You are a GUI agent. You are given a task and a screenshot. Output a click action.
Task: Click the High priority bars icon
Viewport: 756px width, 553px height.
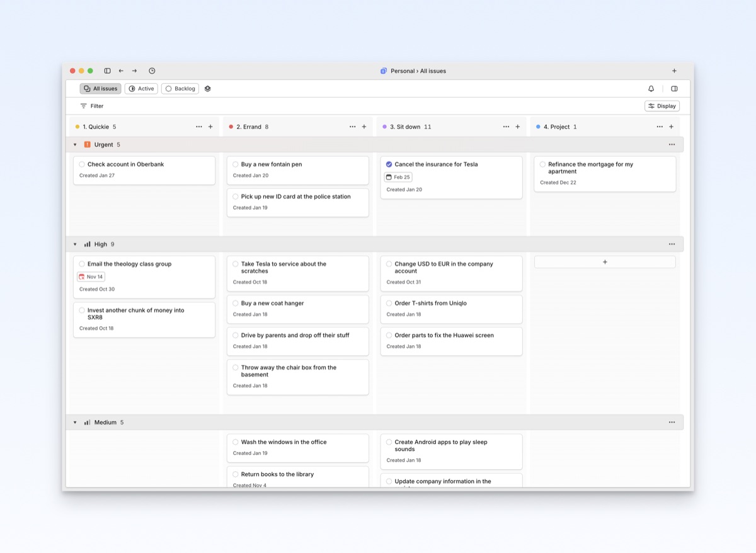click(x=87, y=244)
